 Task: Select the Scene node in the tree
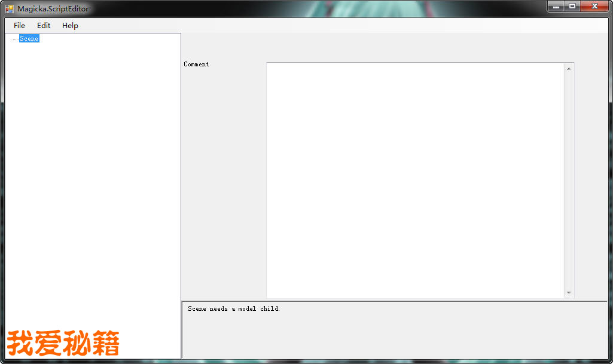tap(29, 39)
